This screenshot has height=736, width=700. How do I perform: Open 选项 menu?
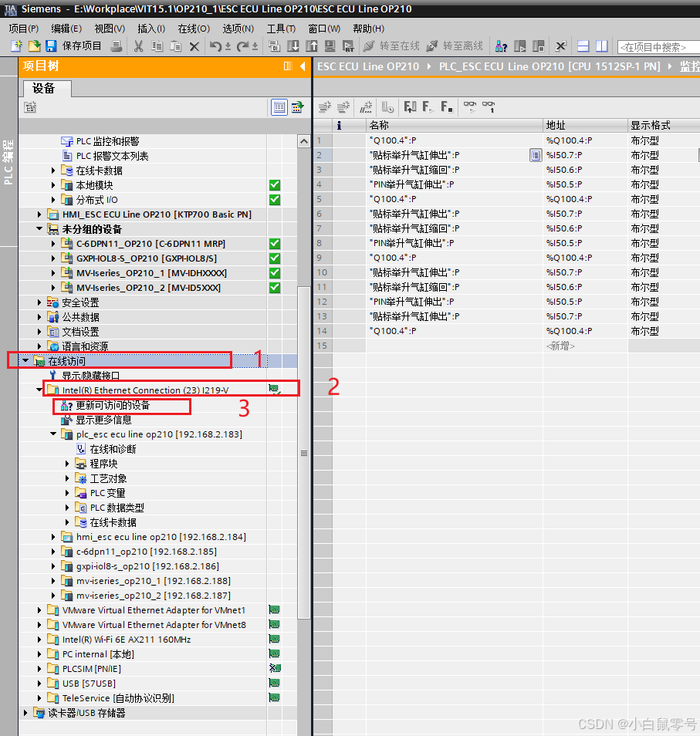[x=238, y=29]
